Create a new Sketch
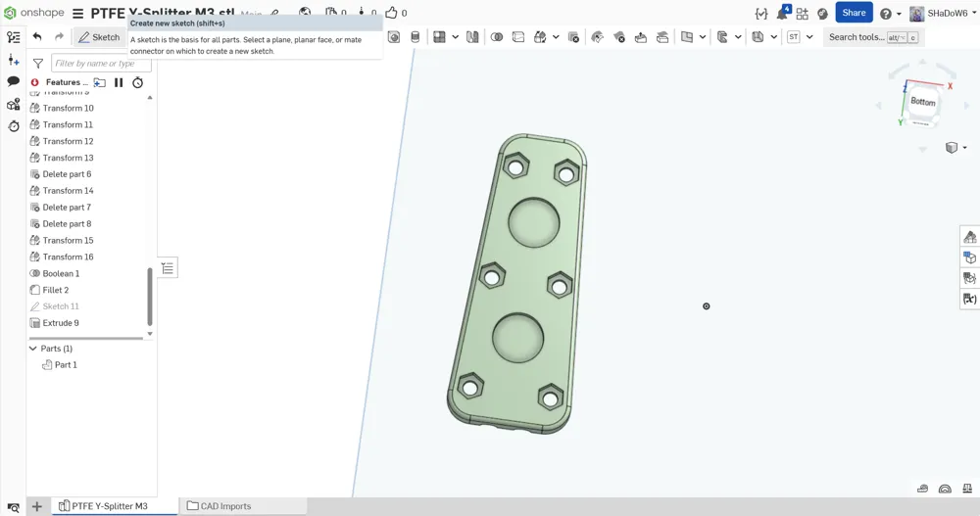Screen dimensions: 980x516 (x=99, y=37)
